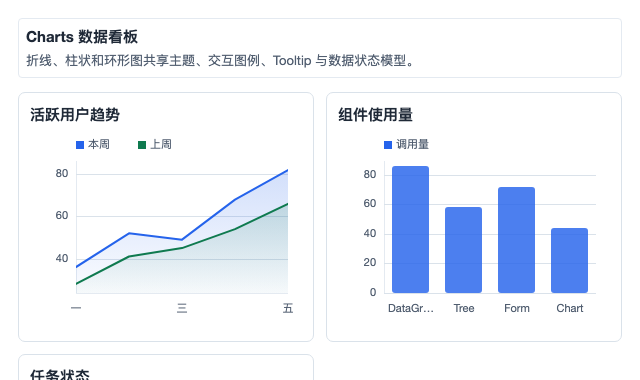Image resolution: width=640 pixels, height=380 pixels.
Task: Click the Tree bar in the bar chart
Action: point(464,250)
